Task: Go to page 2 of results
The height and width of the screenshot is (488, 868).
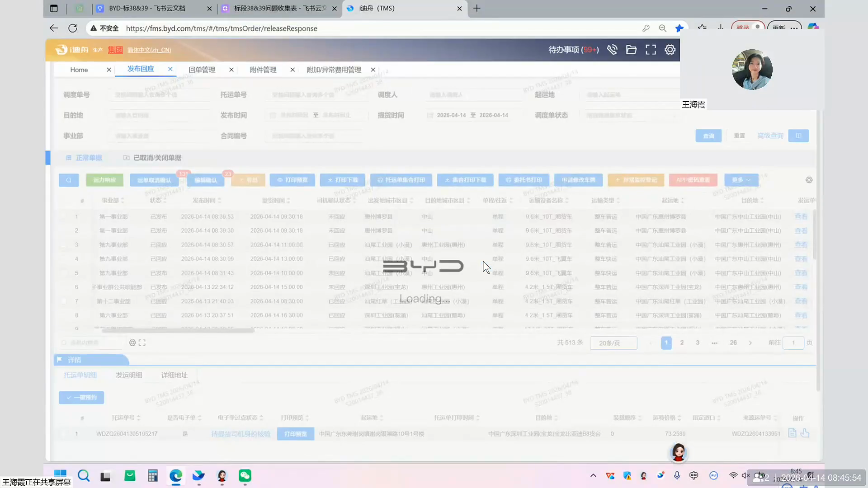Action: [682, 343]
